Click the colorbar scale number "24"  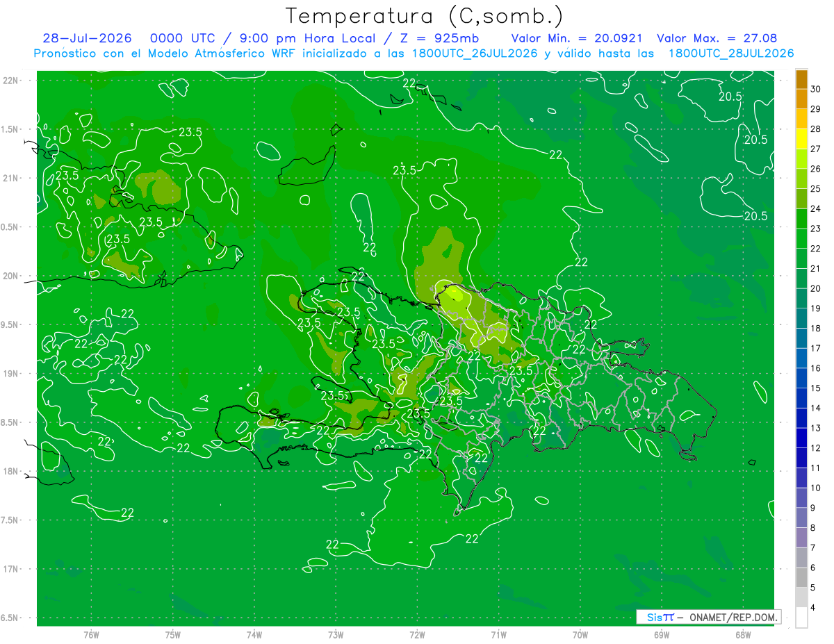point(816,208)
